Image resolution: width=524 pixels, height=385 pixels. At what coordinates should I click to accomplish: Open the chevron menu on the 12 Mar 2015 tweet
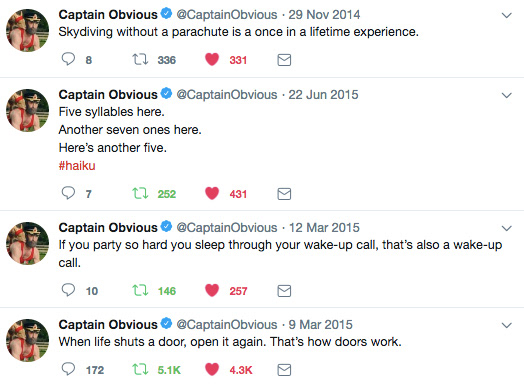507,228
